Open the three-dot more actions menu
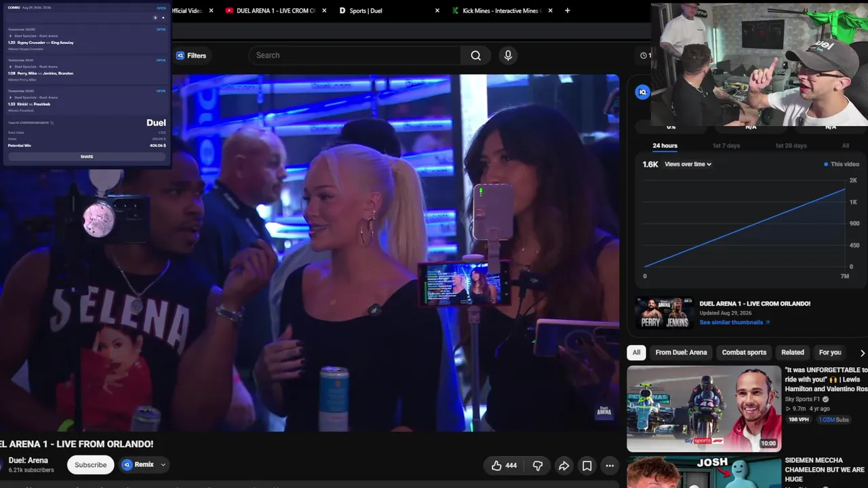 [610, 466]
